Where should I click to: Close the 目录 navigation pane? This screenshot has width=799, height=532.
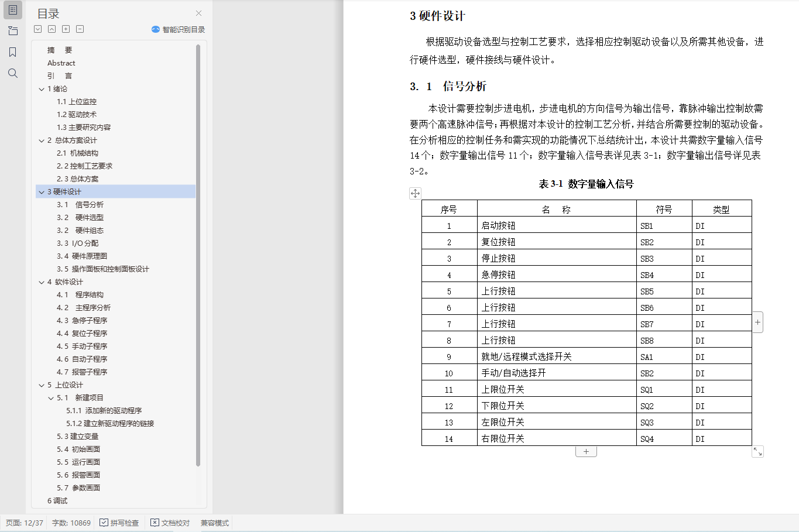[199, 13]
